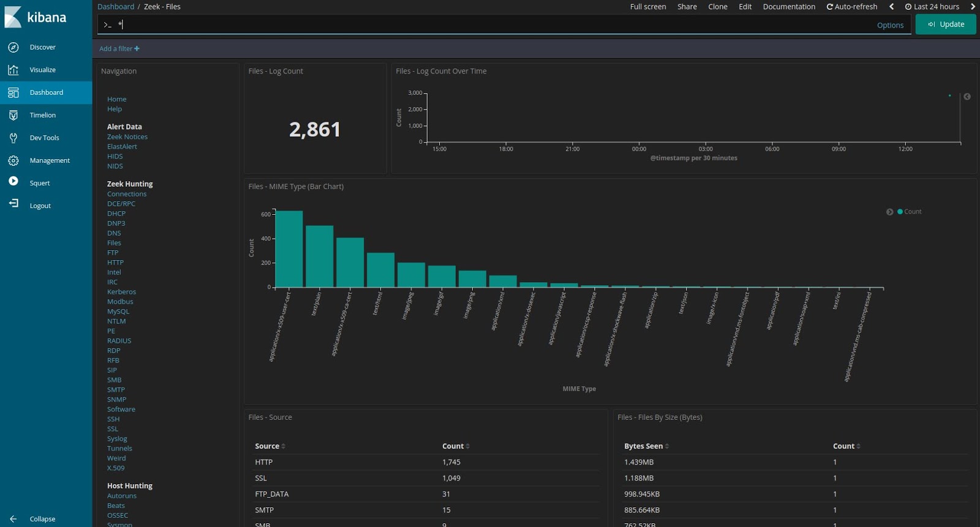Image resolution: width=980 pixels, height=527 pixels.
Task: Open query bar Options
Action: click(x=890, y=25)
